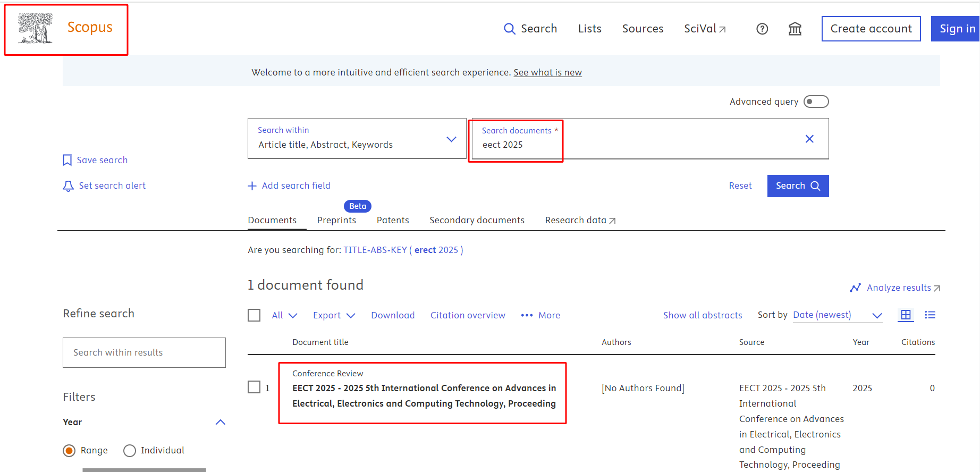Open the More options ellipsis menu
Image resolution: width=980 pixels, height=472 pixels.
pos(540,315)
